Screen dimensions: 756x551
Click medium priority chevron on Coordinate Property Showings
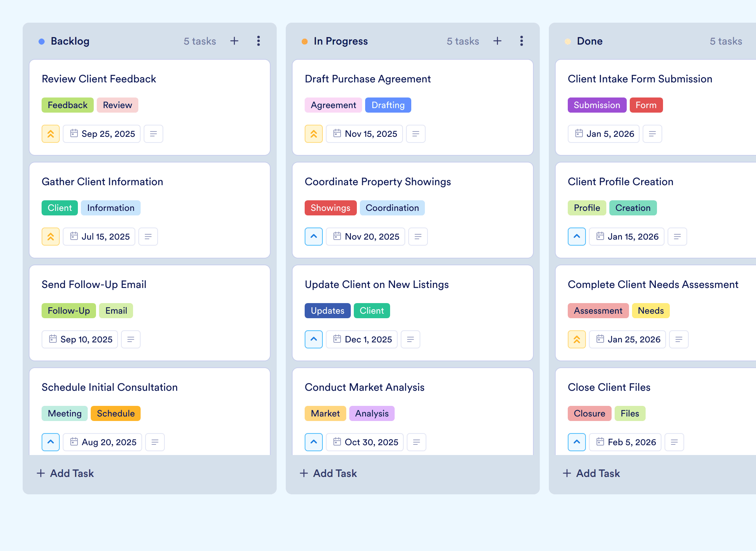click(314, 237)
